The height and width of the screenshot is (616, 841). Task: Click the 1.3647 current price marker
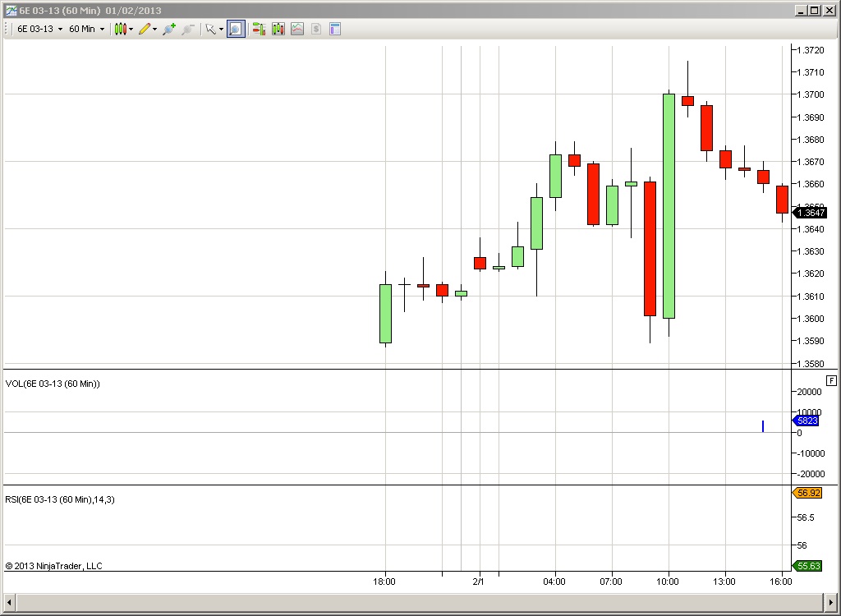click(x=810, y=213)
